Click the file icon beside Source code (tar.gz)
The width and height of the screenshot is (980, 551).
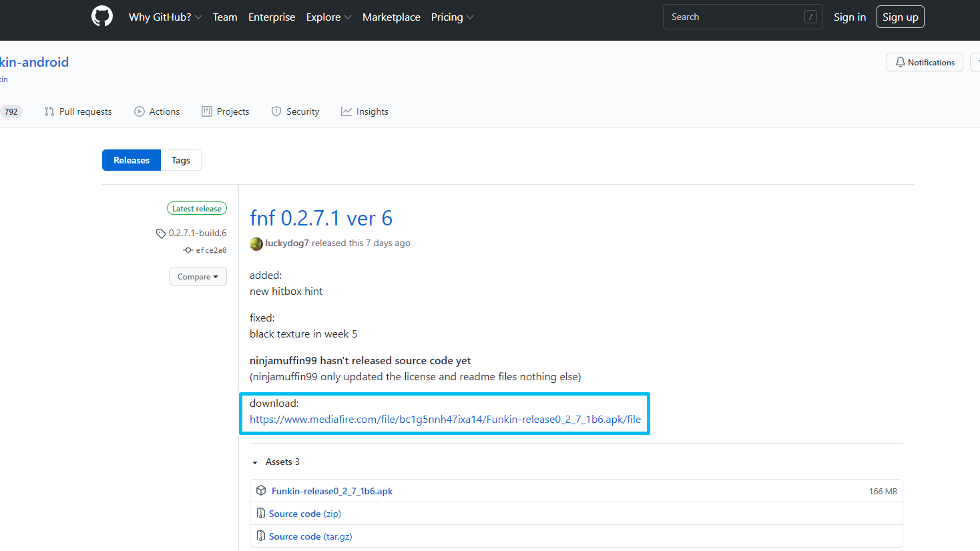(x=261, y=536)
